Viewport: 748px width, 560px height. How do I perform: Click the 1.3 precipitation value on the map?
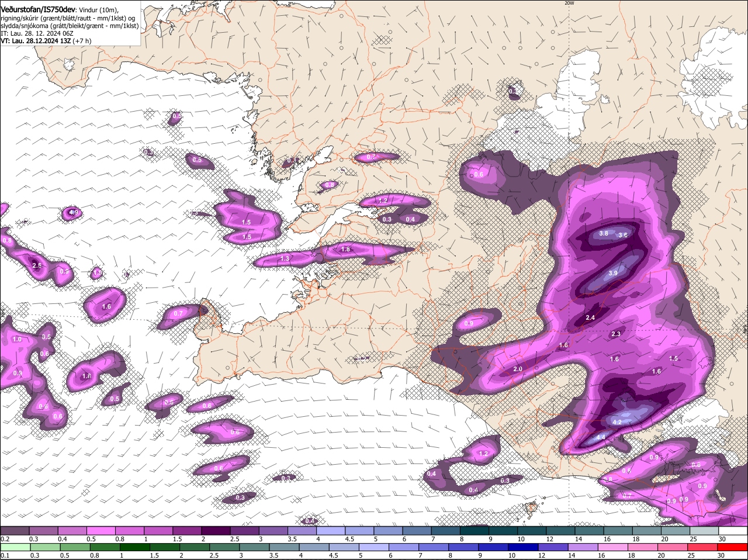click(285, 258)
